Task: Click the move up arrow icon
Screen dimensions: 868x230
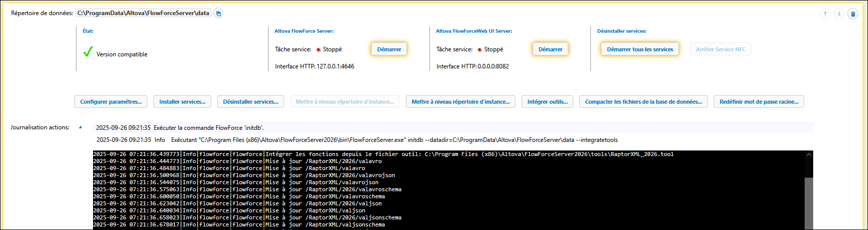Action: click(x=825, y=14)
